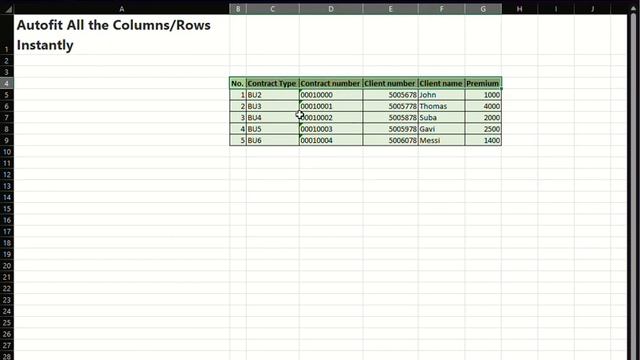Select the cell containing BU4
640x360 pixels.
pos(273,118)
